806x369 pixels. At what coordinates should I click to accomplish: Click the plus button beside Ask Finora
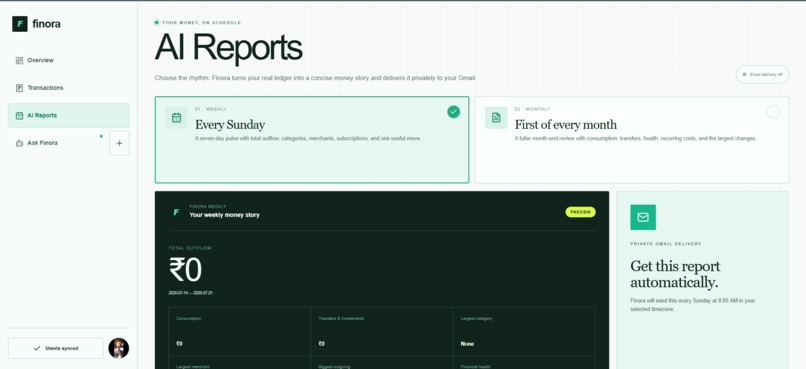click(x=119, y=143)
